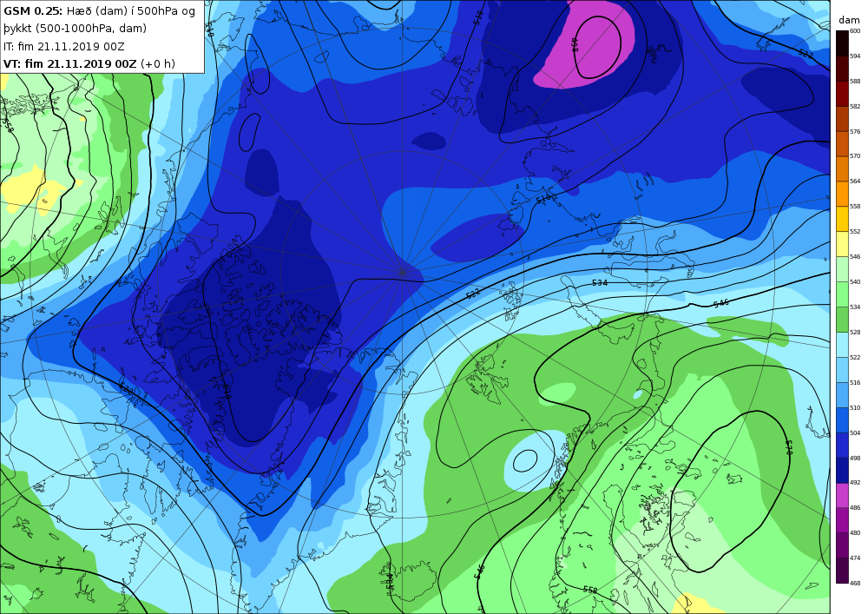Viewport: 868px width, 614px height.
Task: Click the 'dam' unit label above the color scale
Action: click(x=849, y=20)
